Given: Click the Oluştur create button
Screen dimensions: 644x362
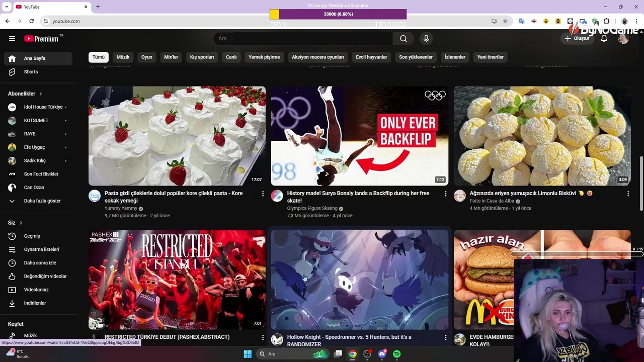Looking at the screenshot, I should tap(577, 39).
